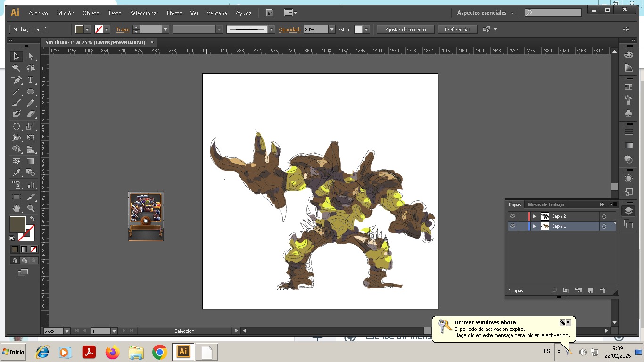Open the Estilo graphic style dropdown

pos(366,30)
